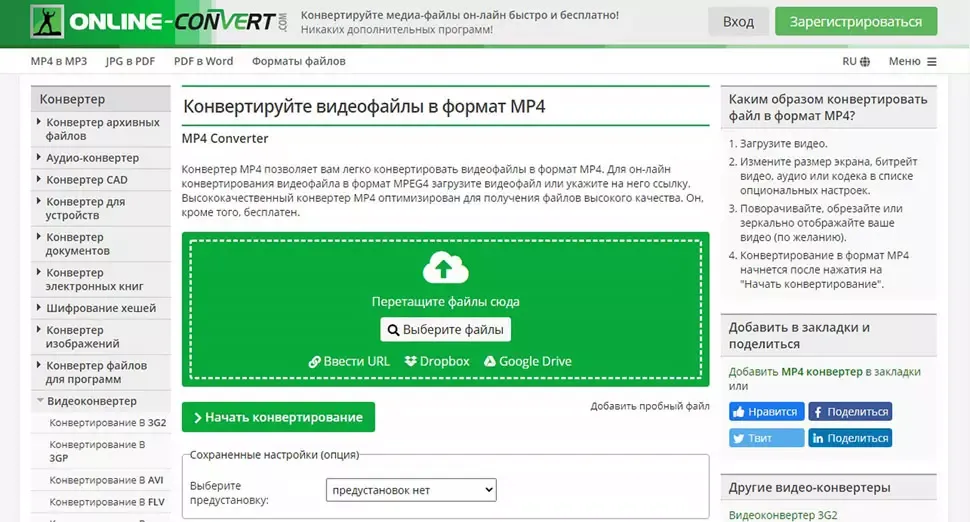Click the Выберите файлы button
The width and height of the screenshot is (970, 522).
pos(445,330)
